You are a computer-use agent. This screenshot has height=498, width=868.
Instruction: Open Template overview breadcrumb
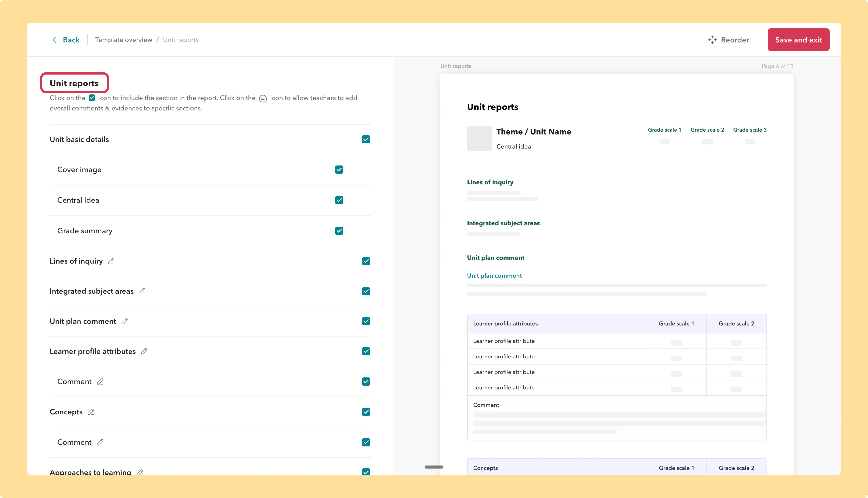click(x=124, y=40)
